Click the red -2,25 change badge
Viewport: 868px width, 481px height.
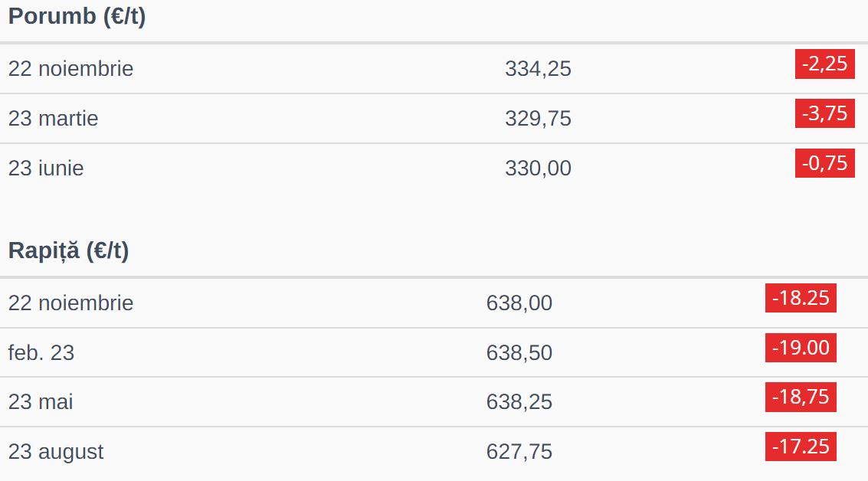pyautogui.click(x=824, y=64)
